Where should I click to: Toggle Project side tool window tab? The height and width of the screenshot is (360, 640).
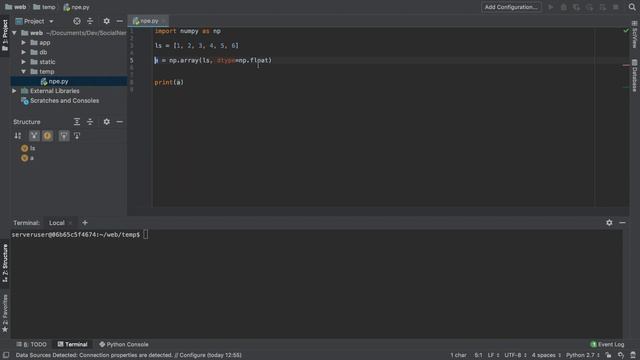(x=5, y=35)
